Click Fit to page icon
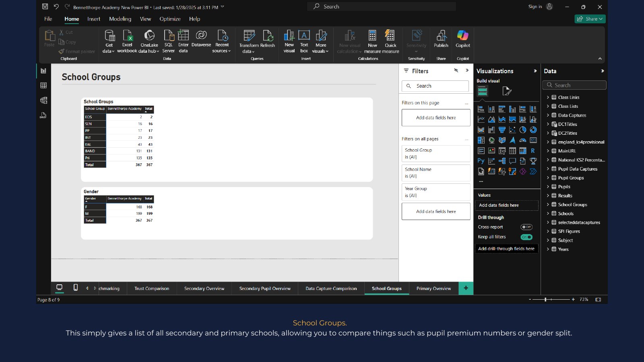 click(x=598, y=299)
